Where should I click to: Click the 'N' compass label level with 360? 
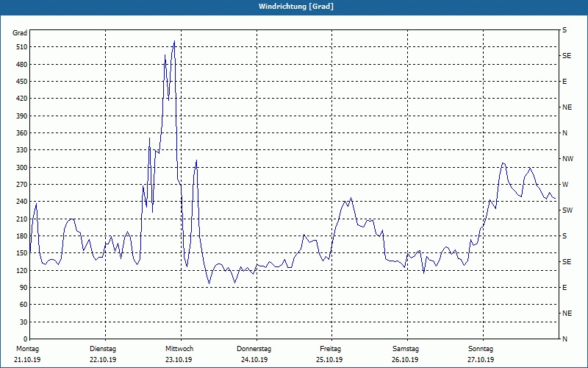pos(564,133)
